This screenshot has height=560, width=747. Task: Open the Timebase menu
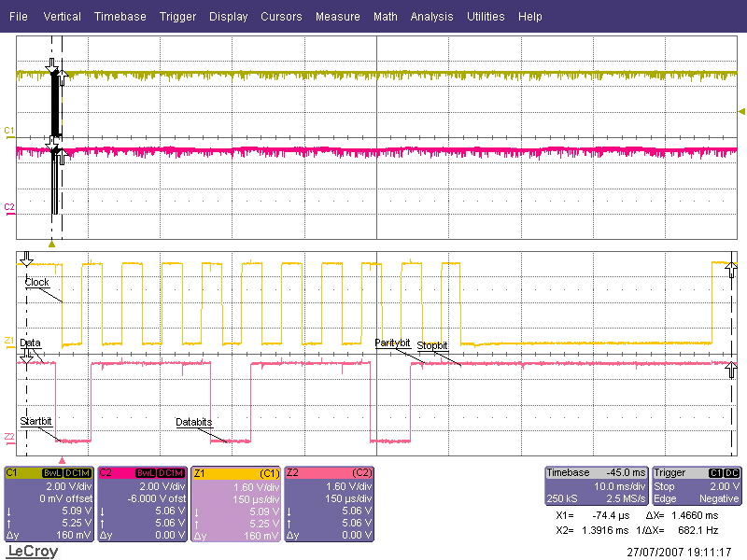pyautogui.click(x=120, y=17)
